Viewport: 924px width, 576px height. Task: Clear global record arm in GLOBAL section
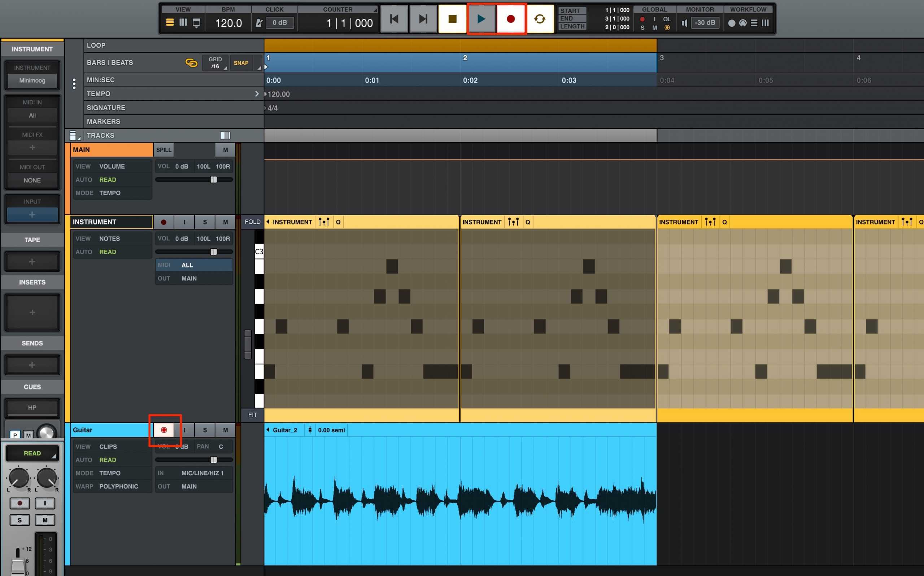pyautogui.click(x=642, y=19)
